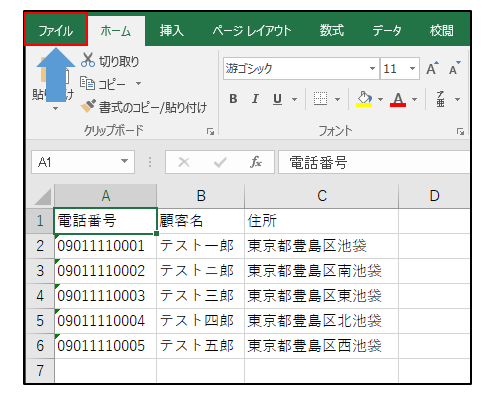Open the font size 11 dropdown
Viewport: 489px width, 397px height.
[x=412, y=69]
